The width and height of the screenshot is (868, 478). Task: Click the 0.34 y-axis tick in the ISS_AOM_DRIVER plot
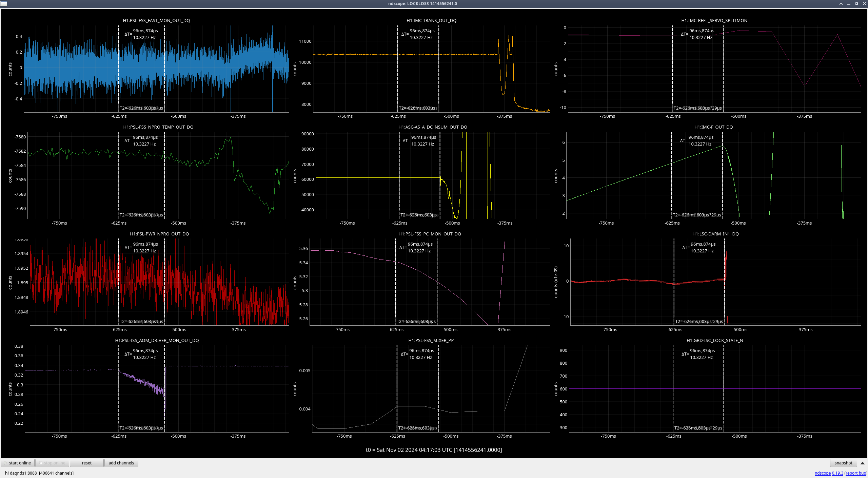19,365
